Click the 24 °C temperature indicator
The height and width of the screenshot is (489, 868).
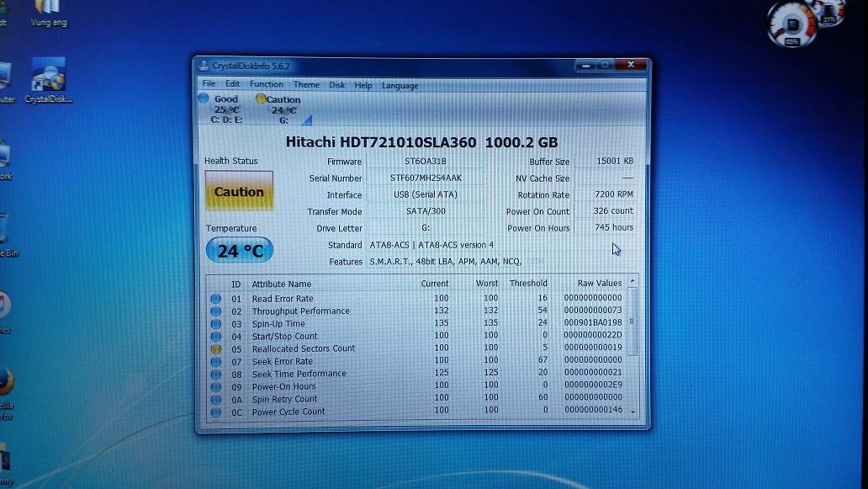point(240,251)
